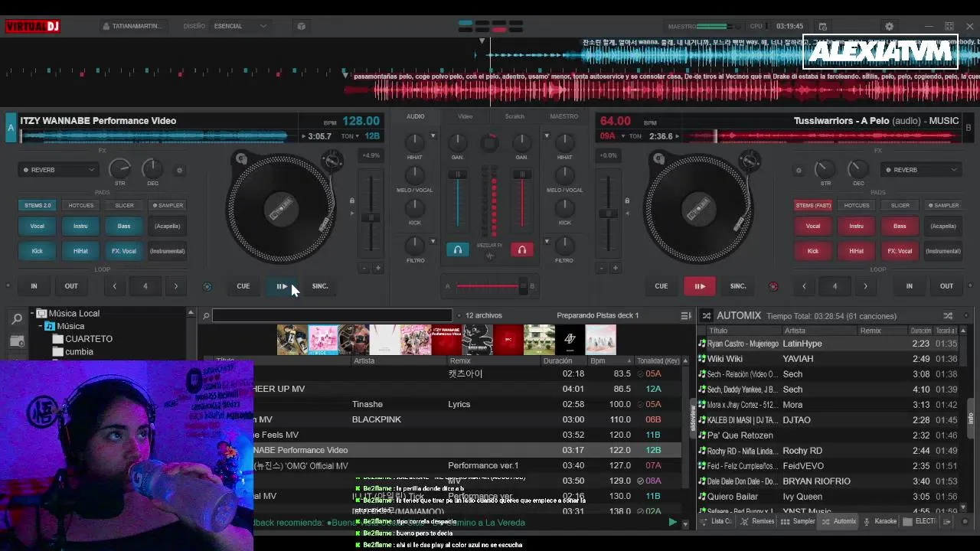Open the Sampler tab in the sideview

coord(798,522)
